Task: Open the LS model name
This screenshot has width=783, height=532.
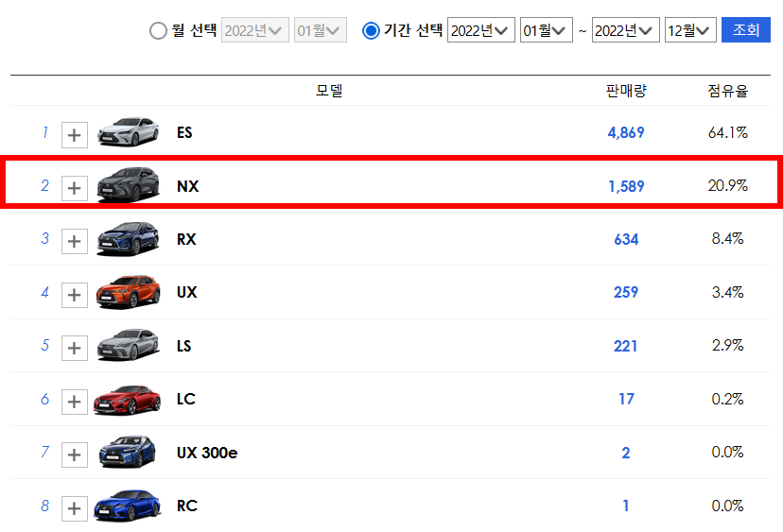Action: click(x=183, y=346)
